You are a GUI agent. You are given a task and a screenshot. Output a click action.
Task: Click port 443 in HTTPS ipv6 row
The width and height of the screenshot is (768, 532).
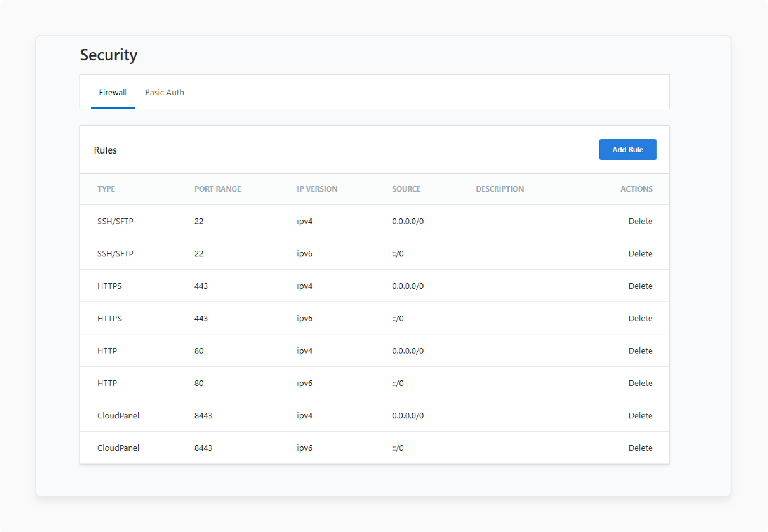tap(201, 318)
